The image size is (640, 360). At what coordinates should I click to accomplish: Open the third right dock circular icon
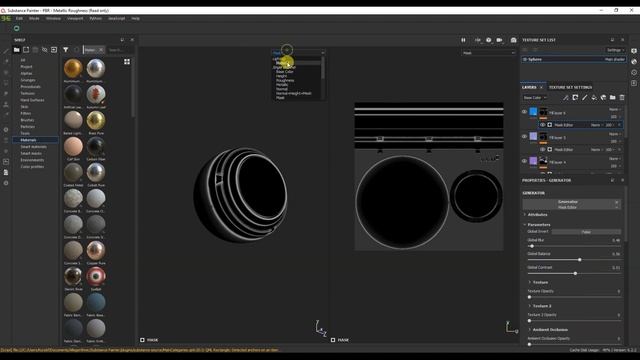(634, 72)
